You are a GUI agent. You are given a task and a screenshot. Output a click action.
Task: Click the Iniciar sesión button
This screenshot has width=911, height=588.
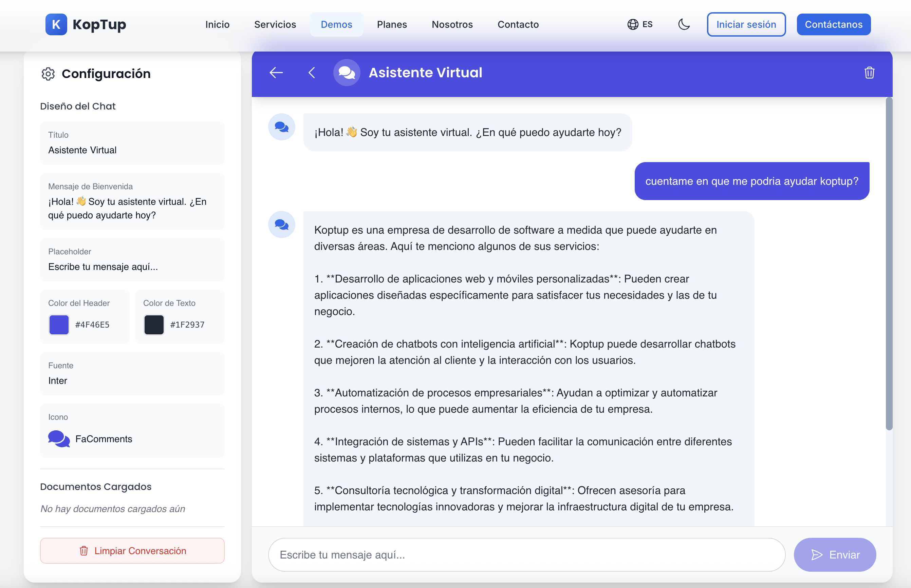746,24
